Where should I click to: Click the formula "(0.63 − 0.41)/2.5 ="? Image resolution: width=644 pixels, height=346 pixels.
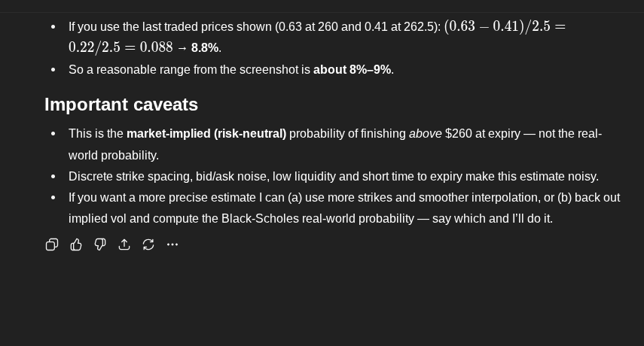click(505, 26)
